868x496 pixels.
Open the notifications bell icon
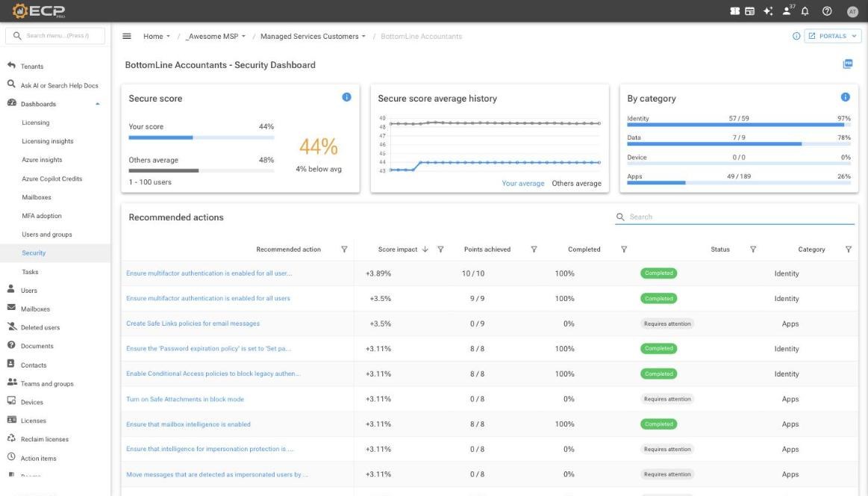tap(805, 11)
